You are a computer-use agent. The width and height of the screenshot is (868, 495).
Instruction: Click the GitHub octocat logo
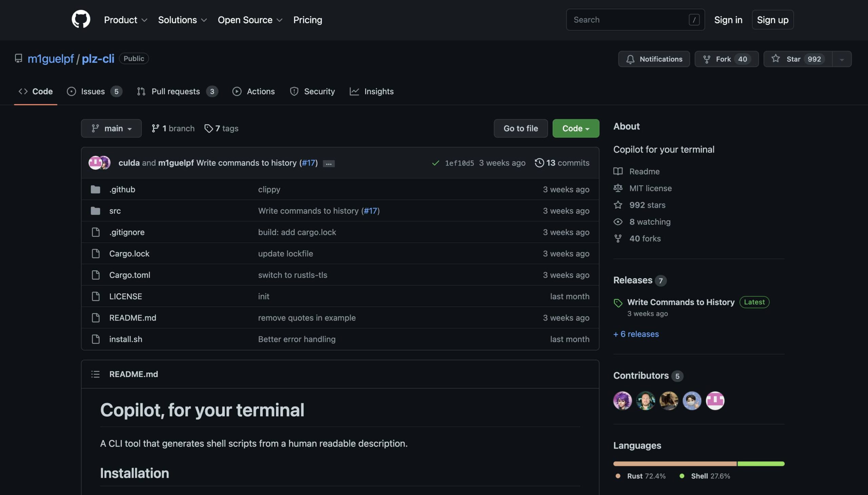coord(81,19)
